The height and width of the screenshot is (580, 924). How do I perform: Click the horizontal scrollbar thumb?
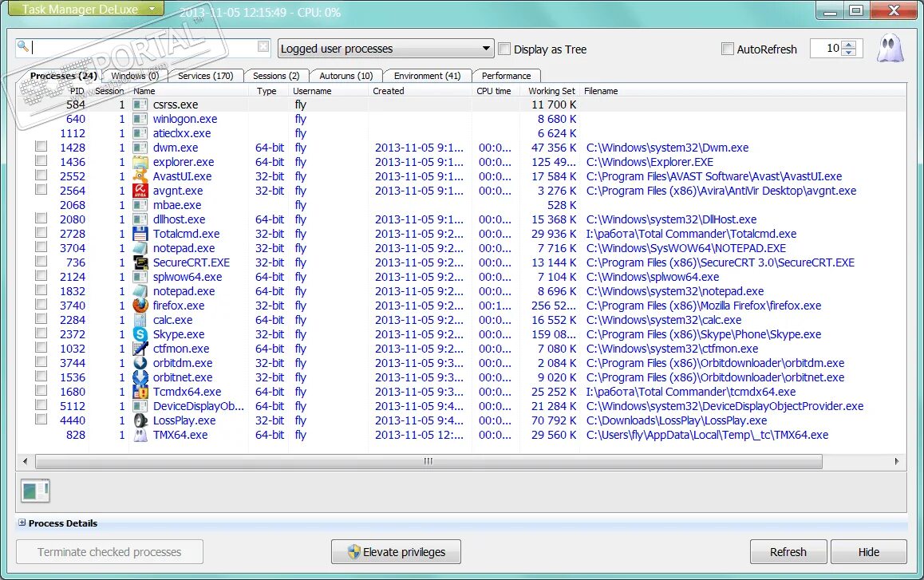tap(428, 461)
